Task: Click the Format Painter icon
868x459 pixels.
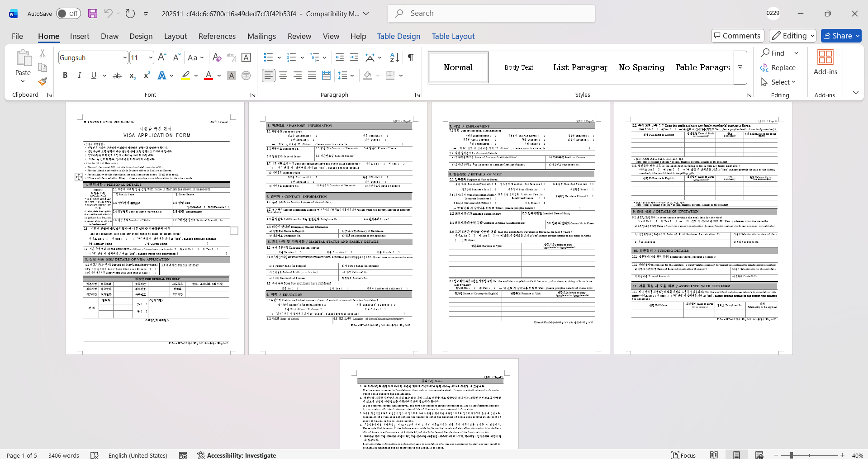Action: (43, 82)
